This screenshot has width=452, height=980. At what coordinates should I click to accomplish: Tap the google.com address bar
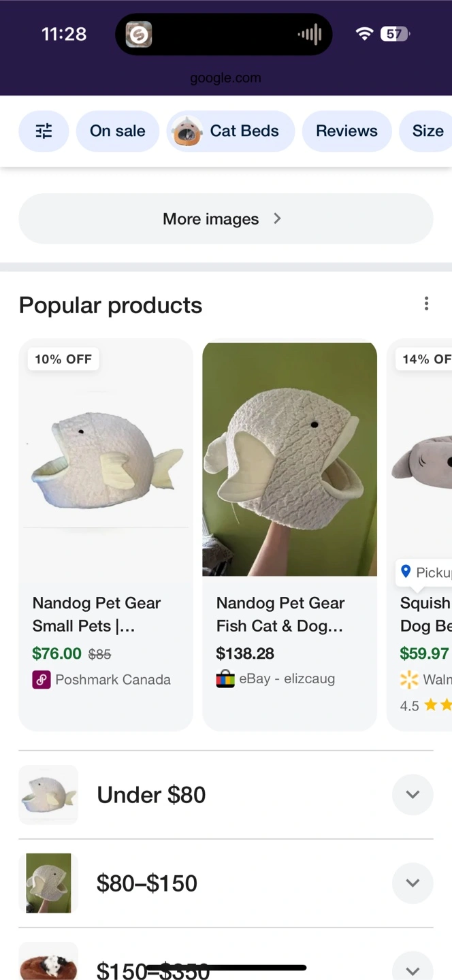click(x=225, y=78)
